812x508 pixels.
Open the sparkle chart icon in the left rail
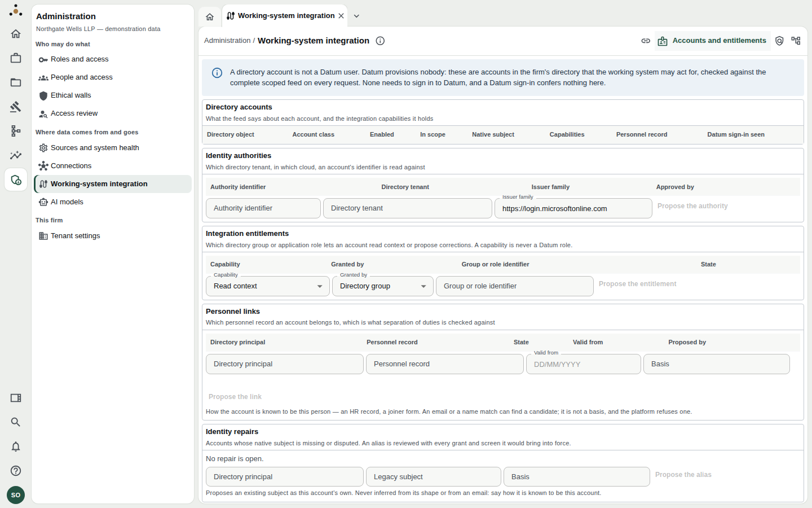16,155
